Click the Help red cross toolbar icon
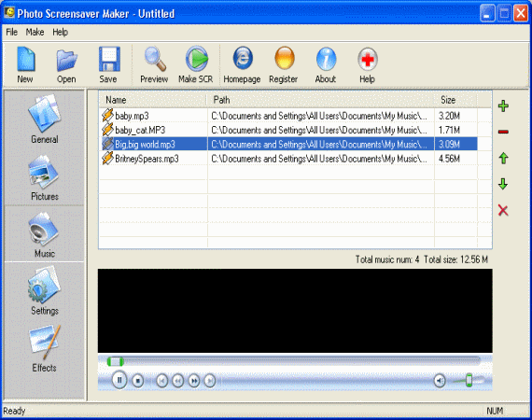The image size is (532, 420). tap(368, 60)
